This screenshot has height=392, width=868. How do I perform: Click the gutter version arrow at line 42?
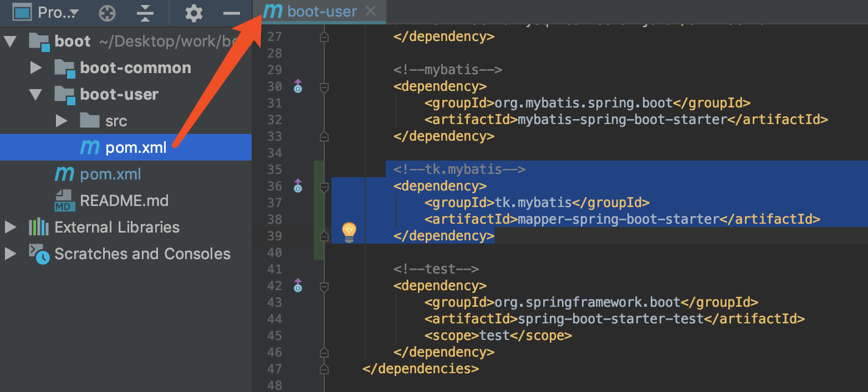[298, 286]
